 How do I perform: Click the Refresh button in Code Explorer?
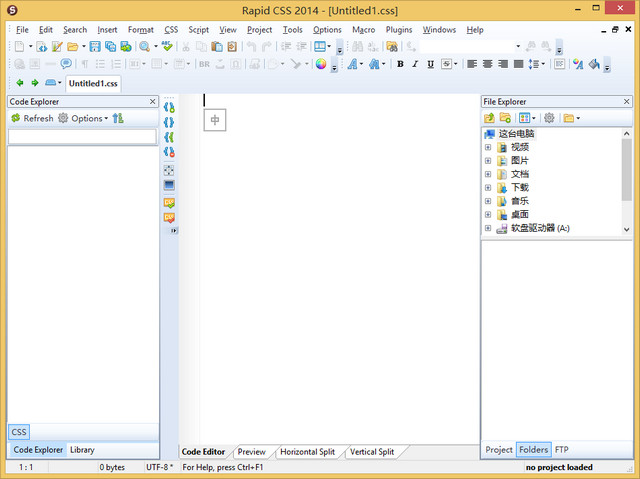[x=32, y=118]
